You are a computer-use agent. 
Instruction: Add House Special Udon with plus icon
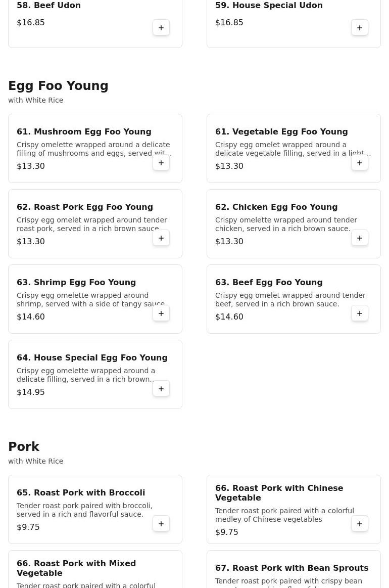(x=359, y=28)
